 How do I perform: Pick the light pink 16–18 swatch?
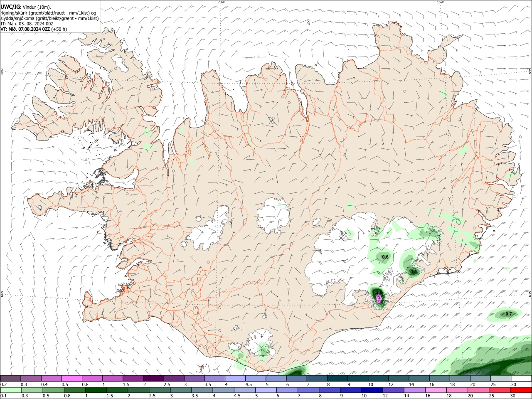pos(436,390)
